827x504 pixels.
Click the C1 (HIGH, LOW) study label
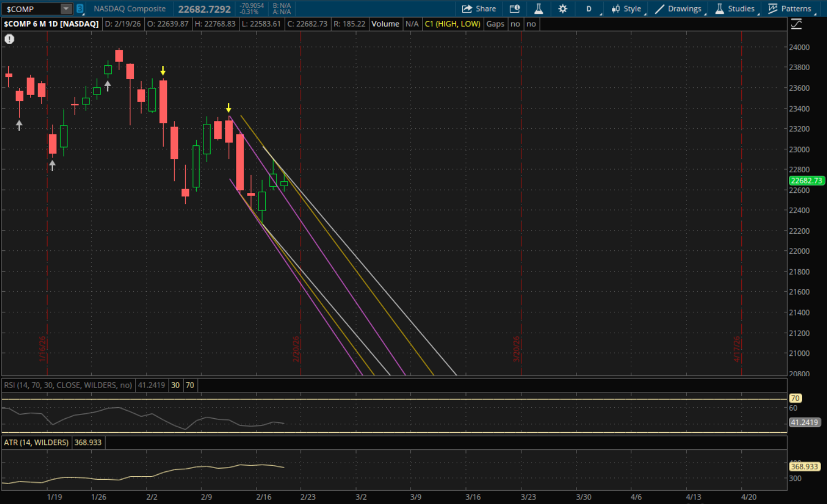[x=452, y=24]
